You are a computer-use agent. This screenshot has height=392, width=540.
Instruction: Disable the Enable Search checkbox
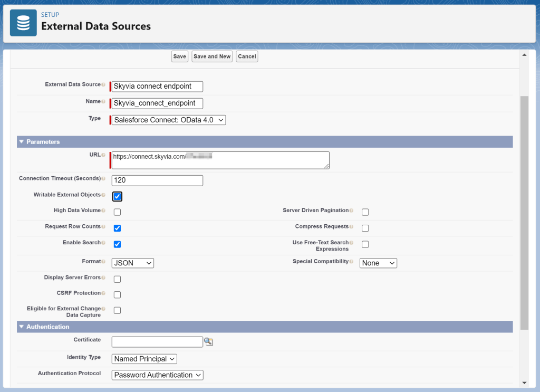point(117,244)
